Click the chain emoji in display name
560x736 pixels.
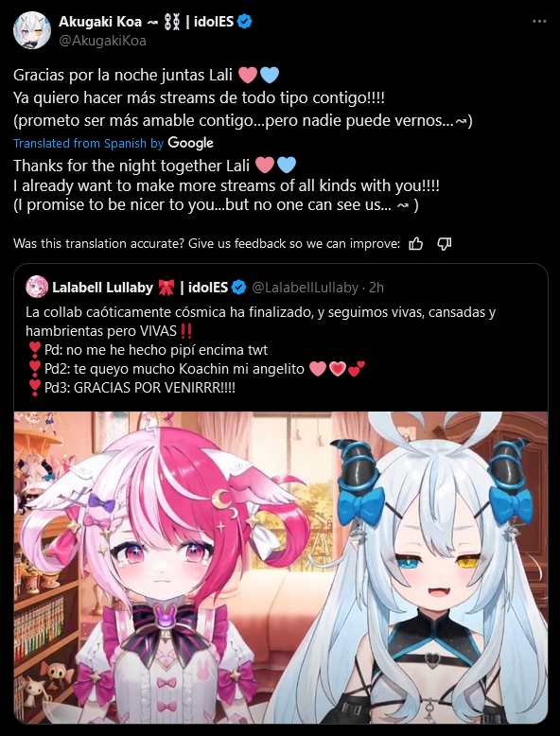173,22
